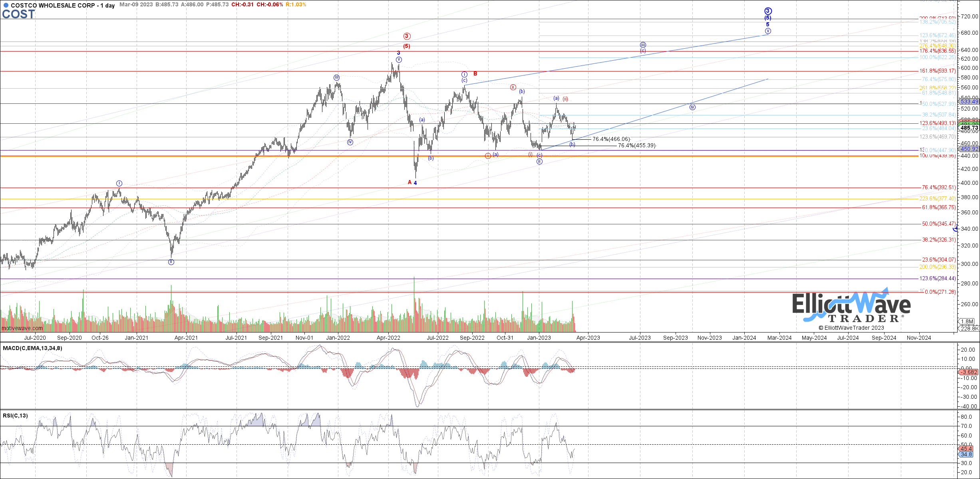Click the © ElliottWaveTrader 2023 copyright text

851,328
